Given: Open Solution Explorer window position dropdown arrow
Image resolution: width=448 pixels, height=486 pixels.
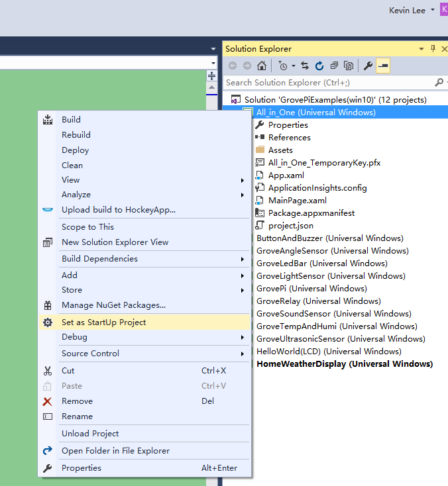Looking at the screenshot, I should (x=421, y=49).
